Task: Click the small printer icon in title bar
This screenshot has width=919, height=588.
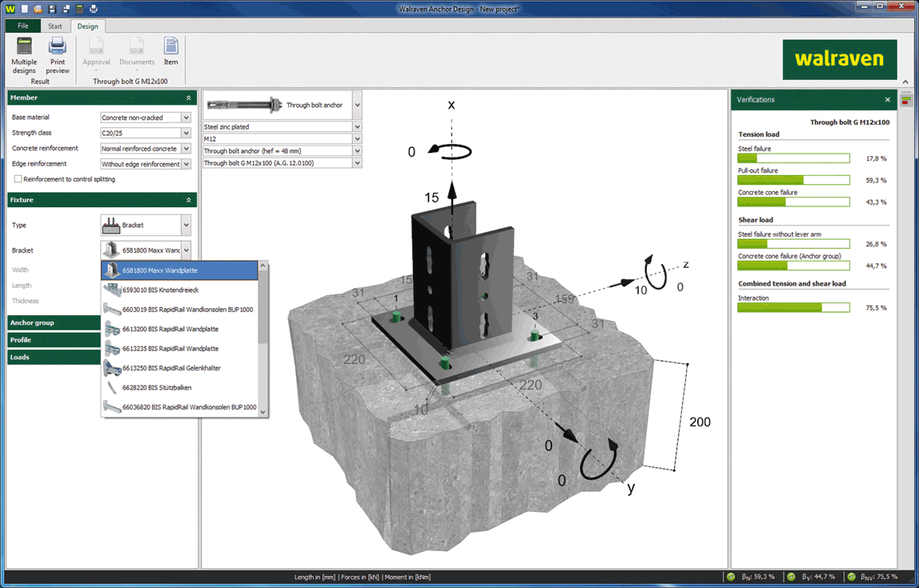Action: click(x=93, y=9)
